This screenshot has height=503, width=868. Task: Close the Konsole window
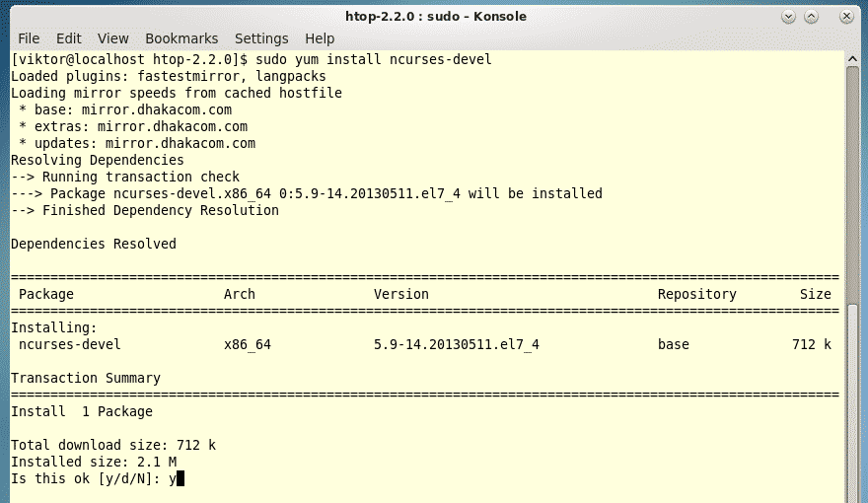point(846,17)
